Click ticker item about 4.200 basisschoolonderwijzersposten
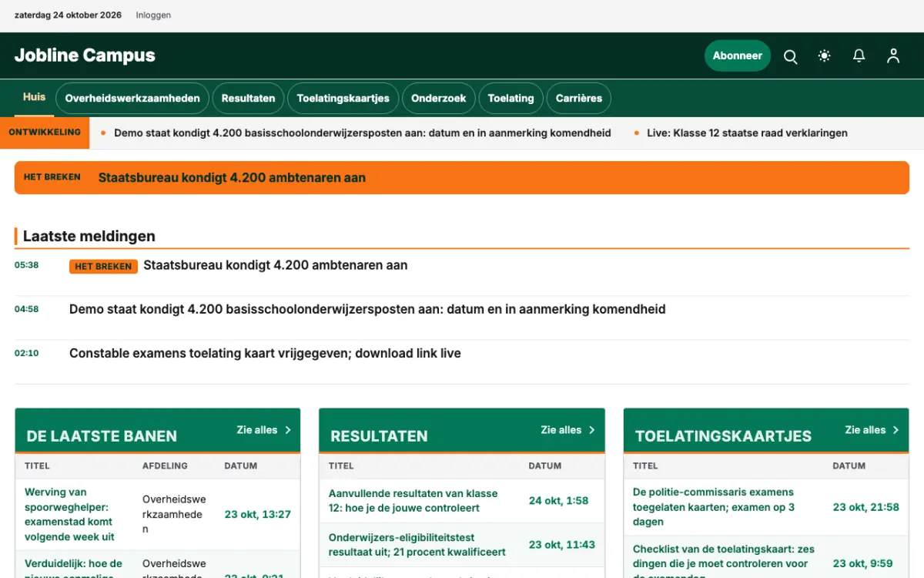This screenshot has width=924, height=578. click(x=363, y=133)
